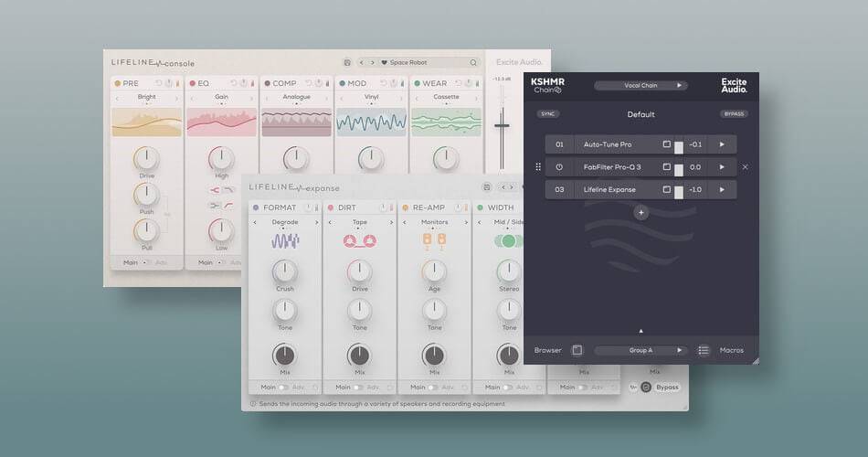
Task: Select next RE-AMP mode after Monitors
Action: [x=466, y=223]
